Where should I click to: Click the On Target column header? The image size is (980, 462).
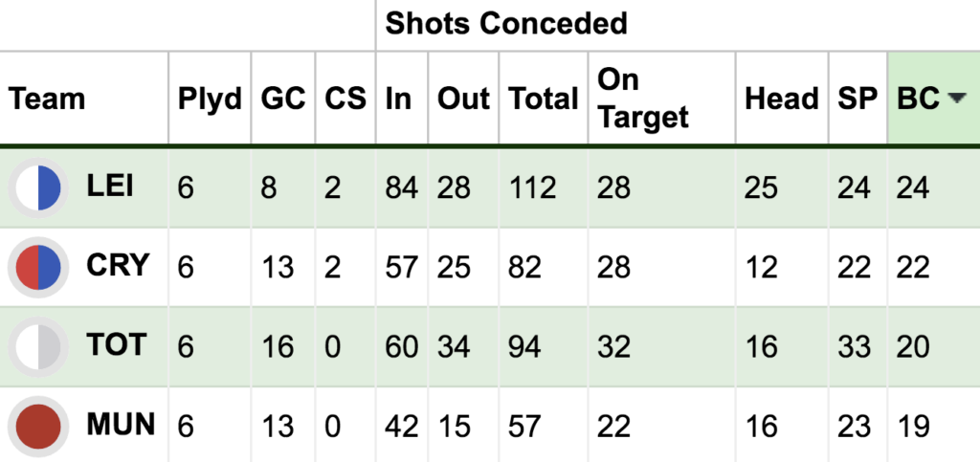642,99
